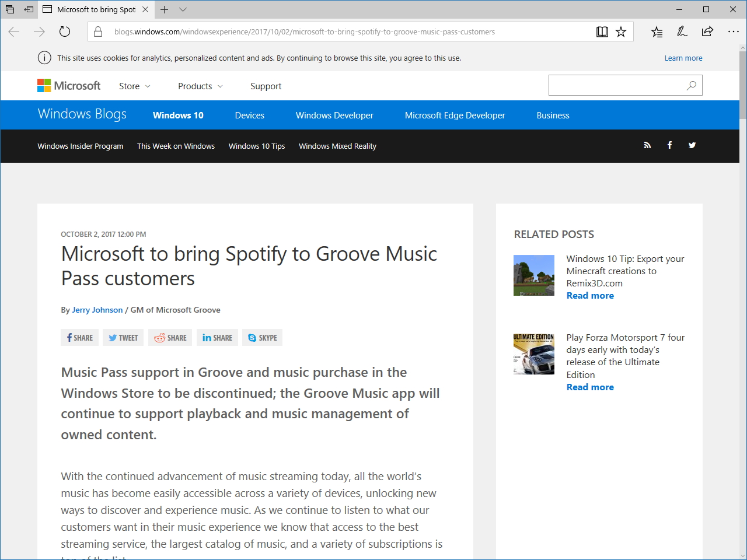The height and width of the screenshot is (560, 747).
Task: Click the Microsoft logo
Action: 69,86
